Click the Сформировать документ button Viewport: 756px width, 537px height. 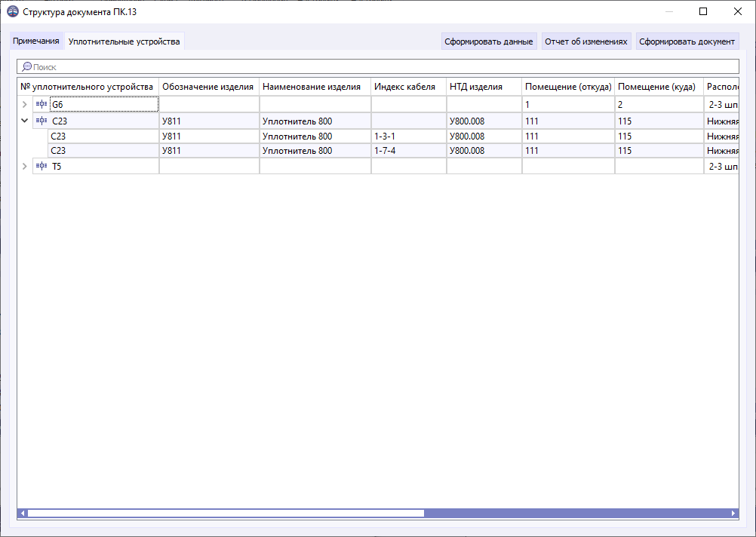coord(687,41)
